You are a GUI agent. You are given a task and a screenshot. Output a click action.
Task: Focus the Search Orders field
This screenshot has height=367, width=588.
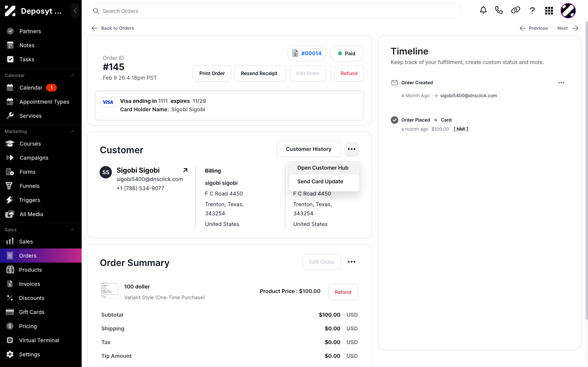[274, 11]
